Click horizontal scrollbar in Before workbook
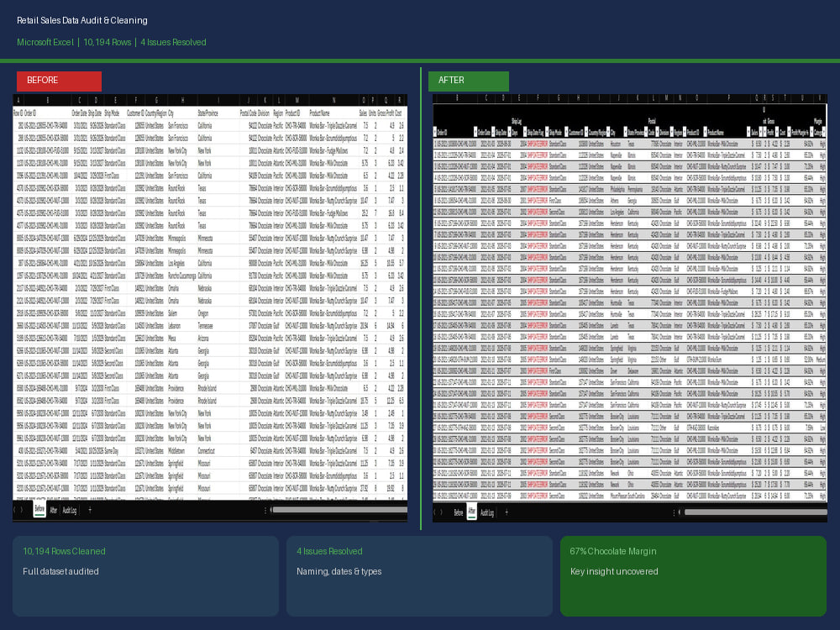840x630 pixels. 339,510
